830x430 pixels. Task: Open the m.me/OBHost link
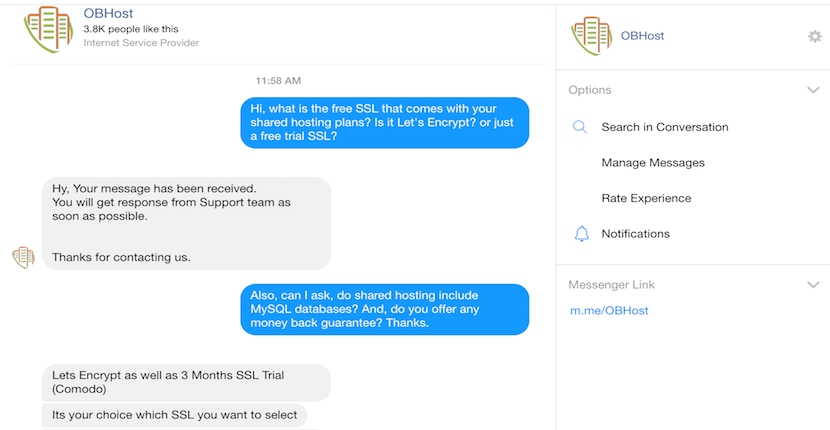point(609,310)
